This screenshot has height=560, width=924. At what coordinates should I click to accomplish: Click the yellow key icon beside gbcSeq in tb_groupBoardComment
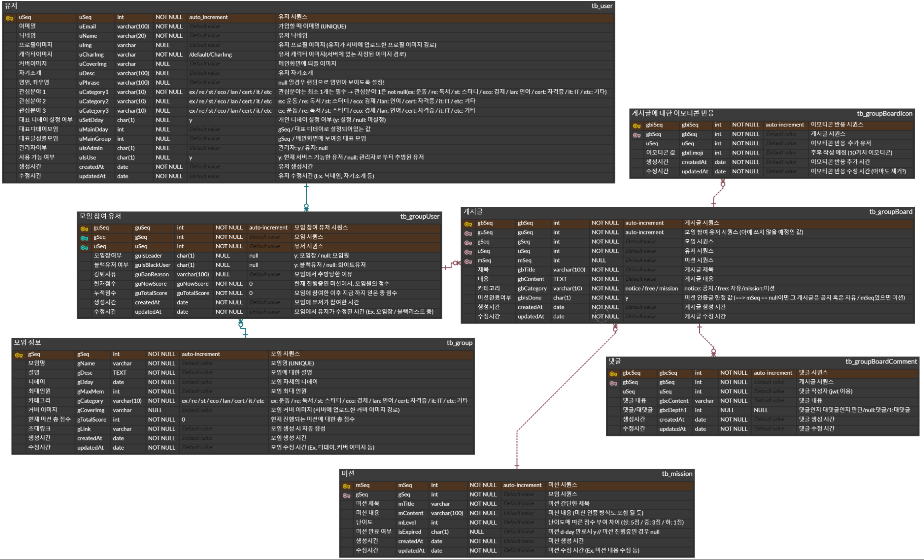[613, 374]
